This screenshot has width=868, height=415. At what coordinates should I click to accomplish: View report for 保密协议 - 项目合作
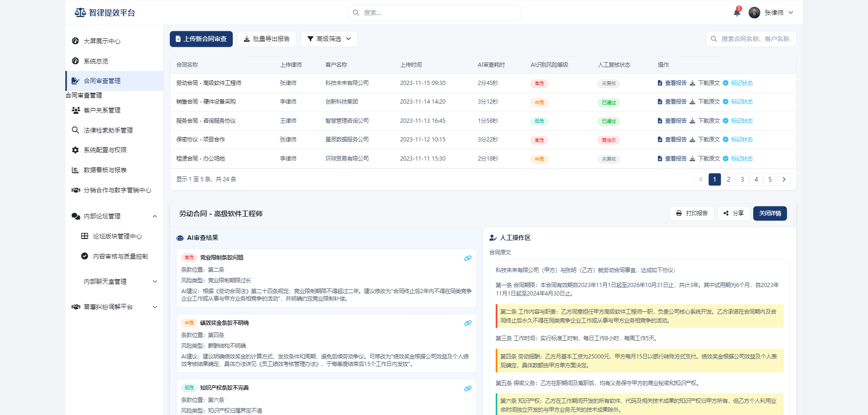point(672,140)
